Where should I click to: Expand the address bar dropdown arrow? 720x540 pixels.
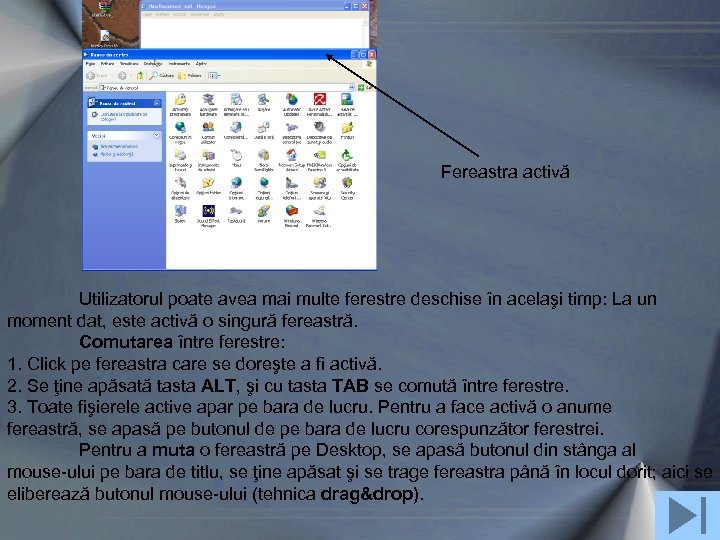tap(352, 87)
